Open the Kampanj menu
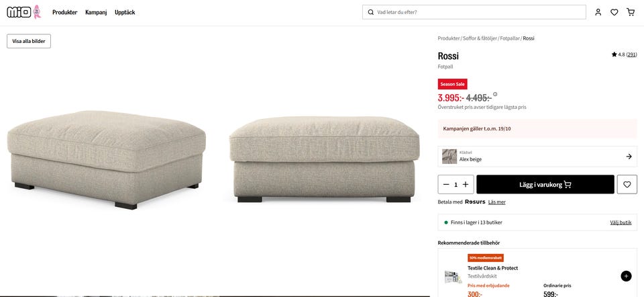The image size is (644, 297). tap(96, 12)
